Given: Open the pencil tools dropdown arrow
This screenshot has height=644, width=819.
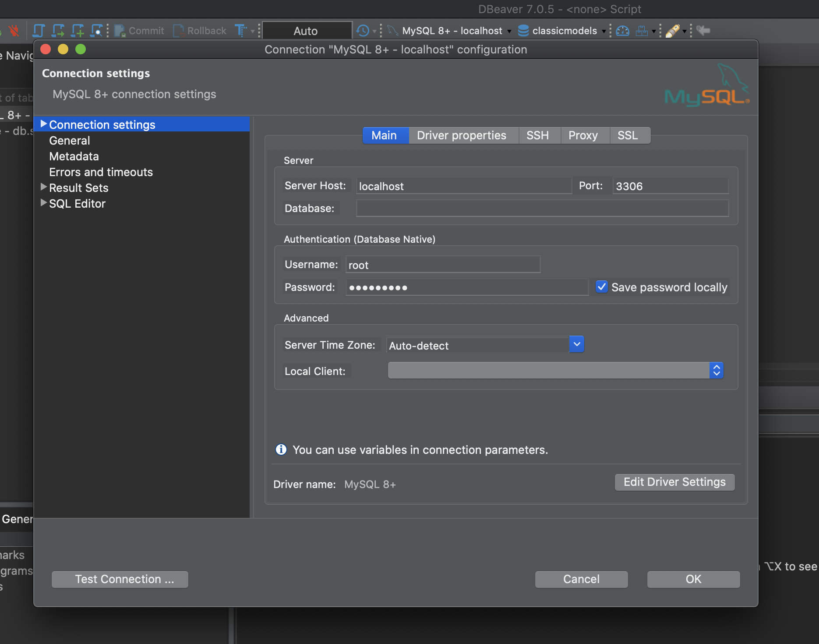Looking at the screenshot, I should (685, 31).
